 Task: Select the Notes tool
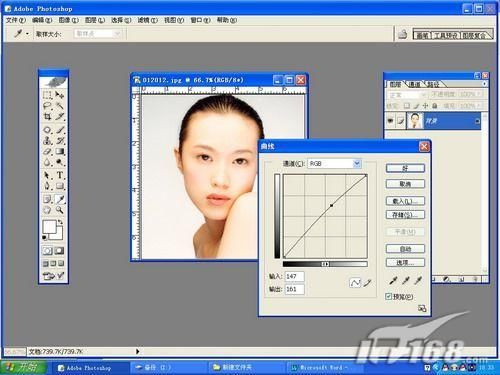tap(47, 199)
